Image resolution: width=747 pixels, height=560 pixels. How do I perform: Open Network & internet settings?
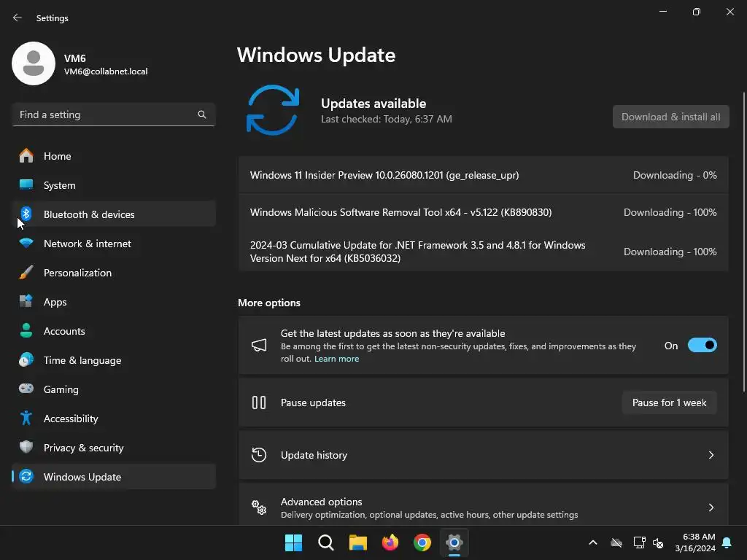pos(114,244)
